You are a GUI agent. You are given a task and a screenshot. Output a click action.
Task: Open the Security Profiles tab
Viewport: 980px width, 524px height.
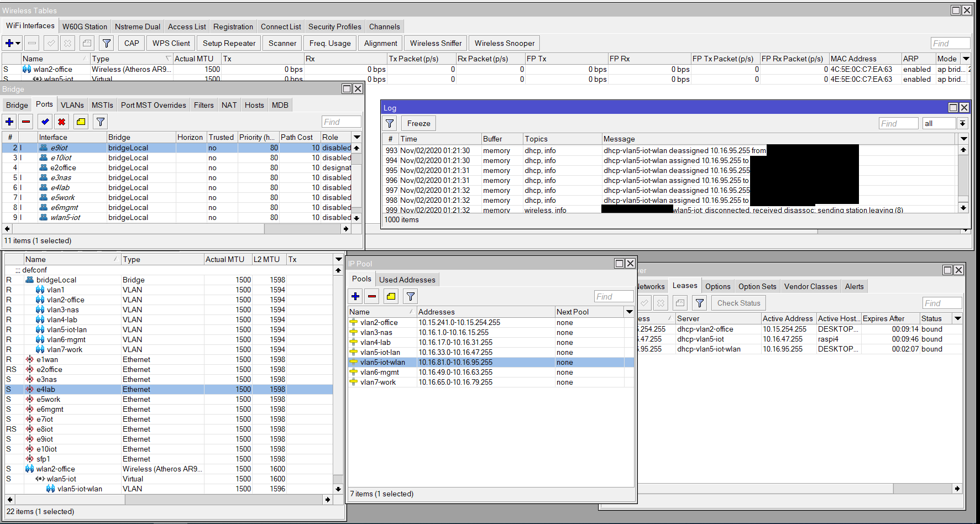(334, 27)
